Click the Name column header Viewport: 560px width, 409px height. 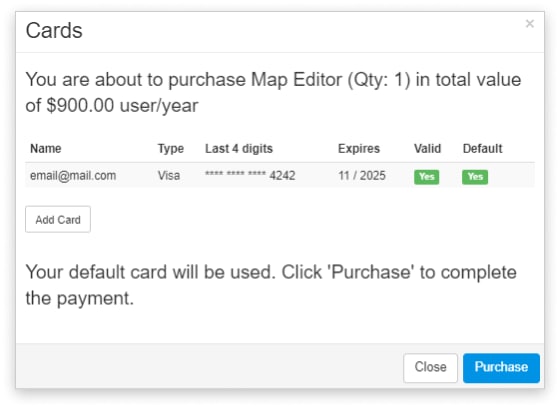click(46, 149)
